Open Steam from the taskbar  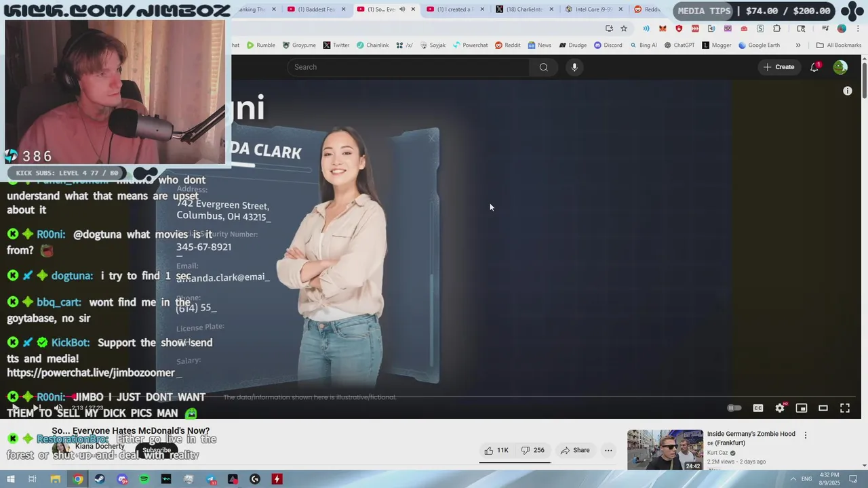click(x=100, y=479)
